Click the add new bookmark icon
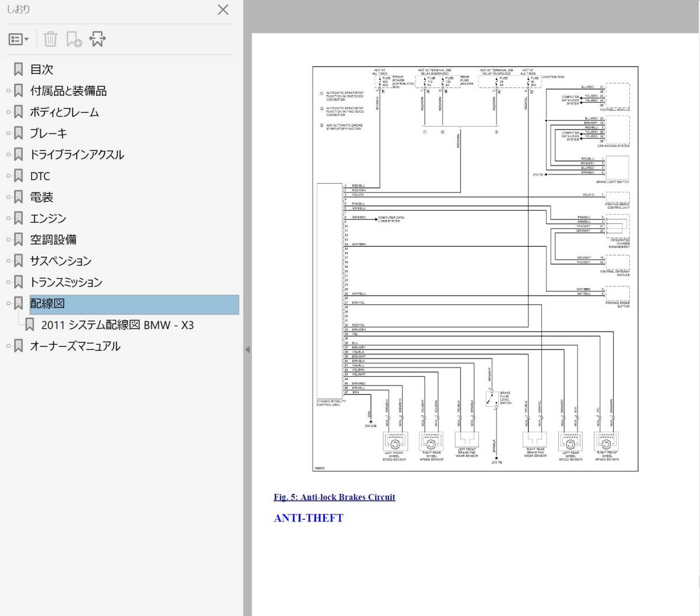Viewport: 700px width, 616px height. (x=73, y=39)
